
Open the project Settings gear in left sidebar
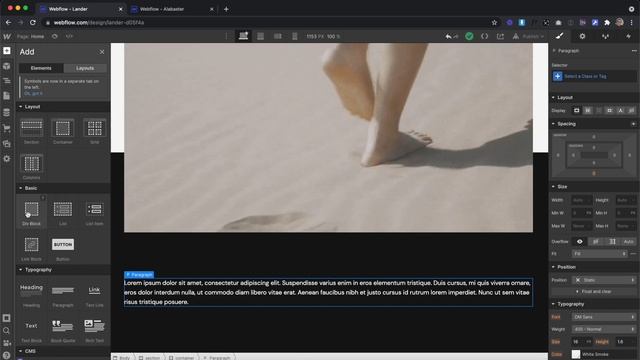click(x=7, y=159)
